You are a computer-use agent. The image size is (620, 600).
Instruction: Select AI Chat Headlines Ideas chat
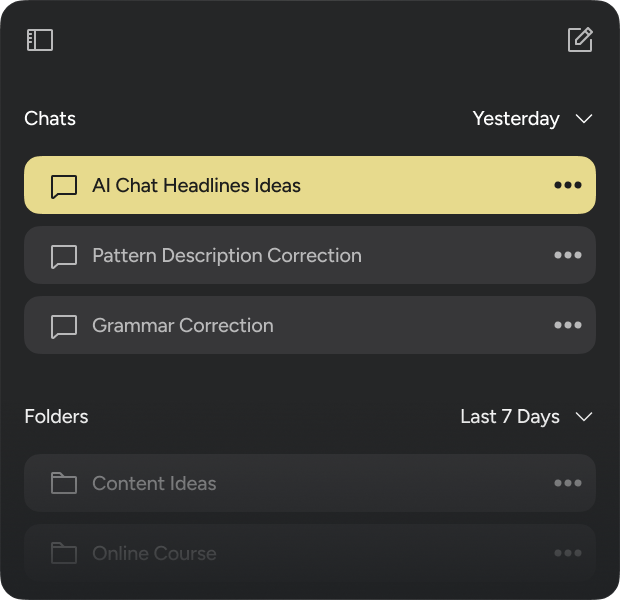[196, 185]
